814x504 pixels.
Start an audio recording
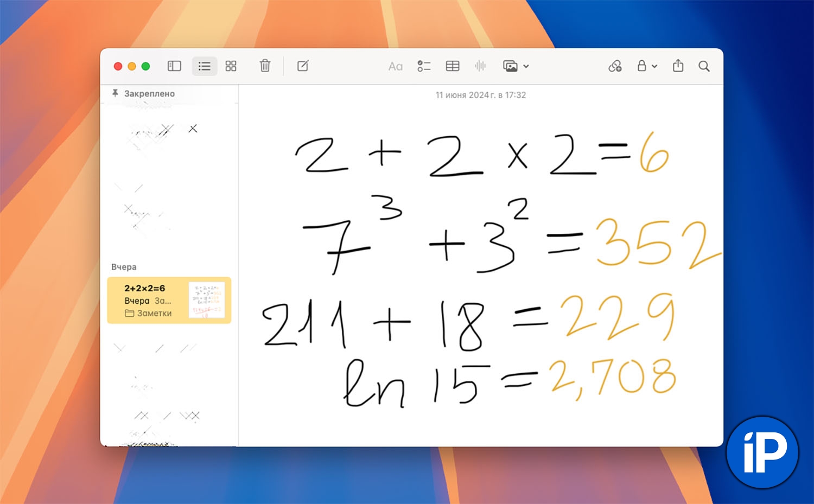pos(480,66)
